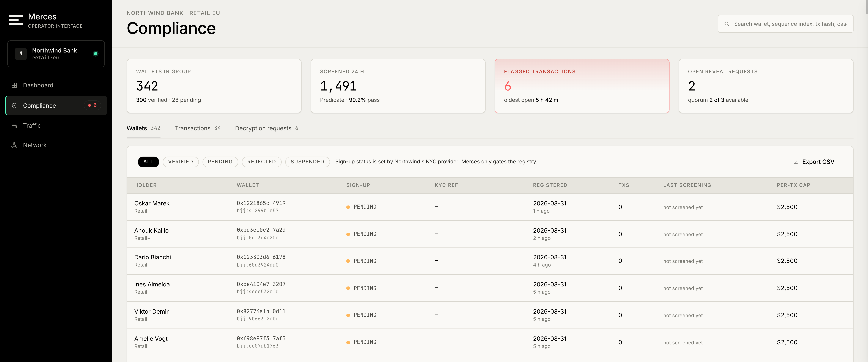Click the Export CSV download icon
The height and width of the screenshot is (362, 868).
pos(796,162)
